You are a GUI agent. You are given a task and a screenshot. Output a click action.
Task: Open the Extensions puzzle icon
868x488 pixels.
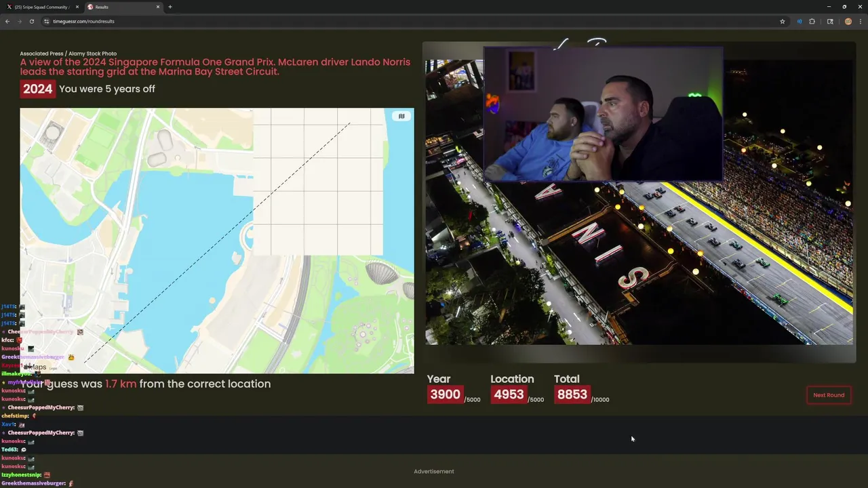tap(812, 21)
